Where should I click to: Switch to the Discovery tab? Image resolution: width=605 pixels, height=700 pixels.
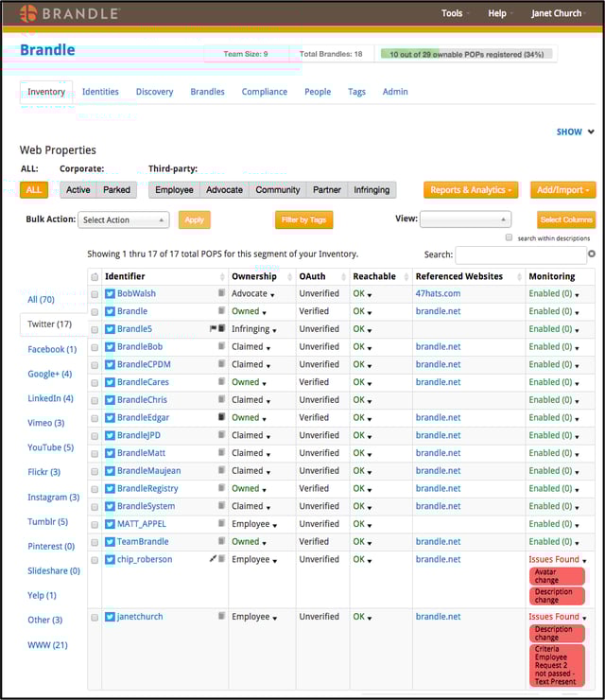tap(154, 92)
